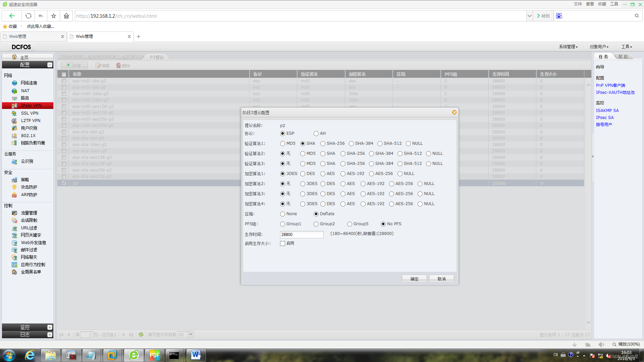
Task: Open Word from the taskbar
Action: (x=196, y=355)
